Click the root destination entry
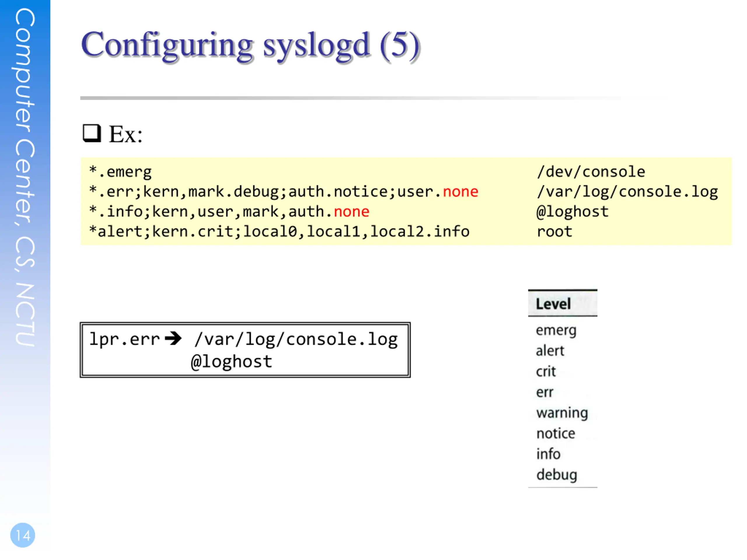This screenshot has height=560, width=747. 554,232
